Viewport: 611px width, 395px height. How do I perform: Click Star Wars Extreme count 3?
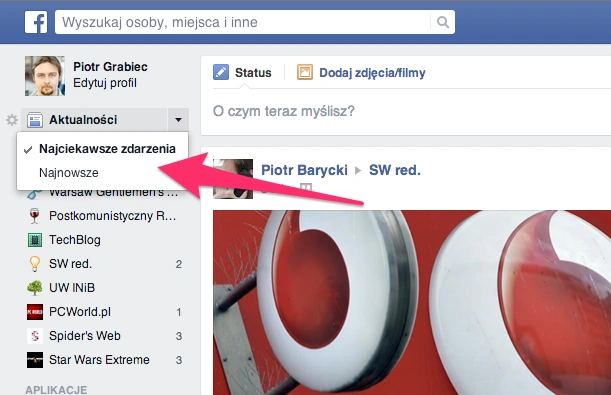[x=178, y=360]
